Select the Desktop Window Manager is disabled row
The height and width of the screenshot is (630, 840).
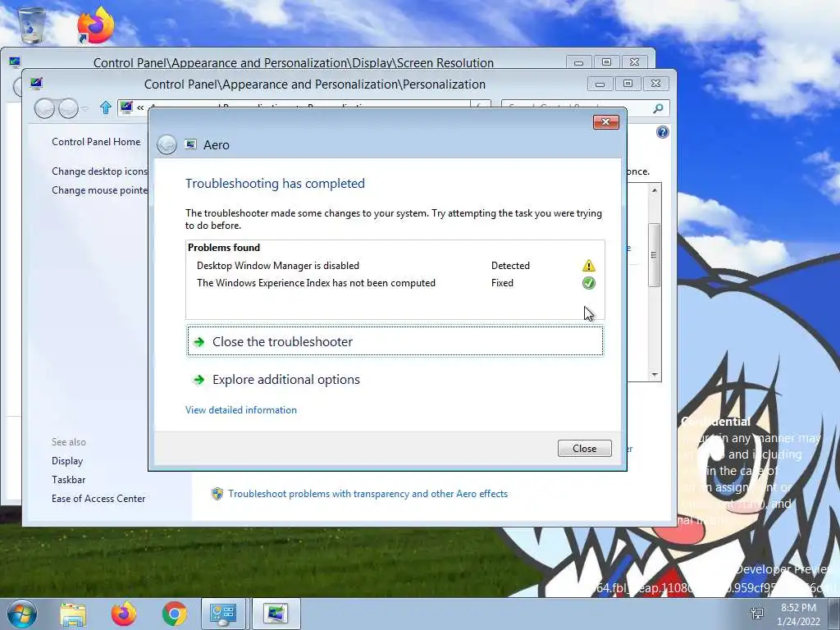395,266
